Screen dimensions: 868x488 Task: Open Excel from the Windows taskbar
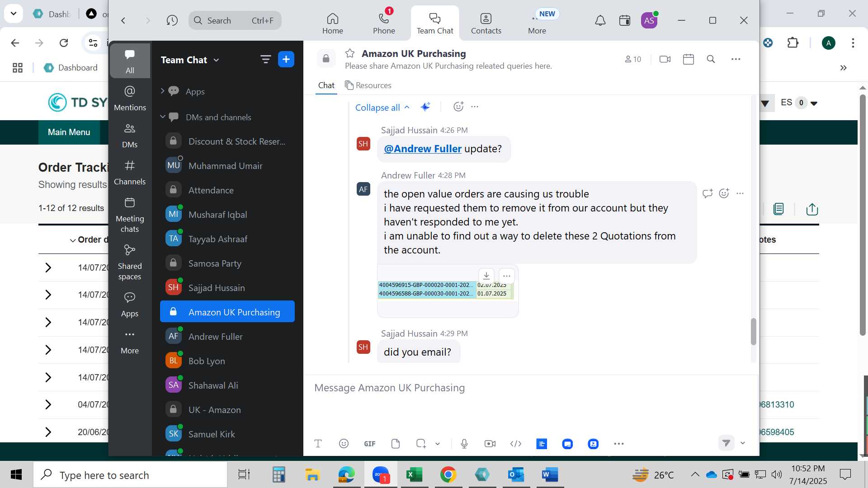coord(414,474)
